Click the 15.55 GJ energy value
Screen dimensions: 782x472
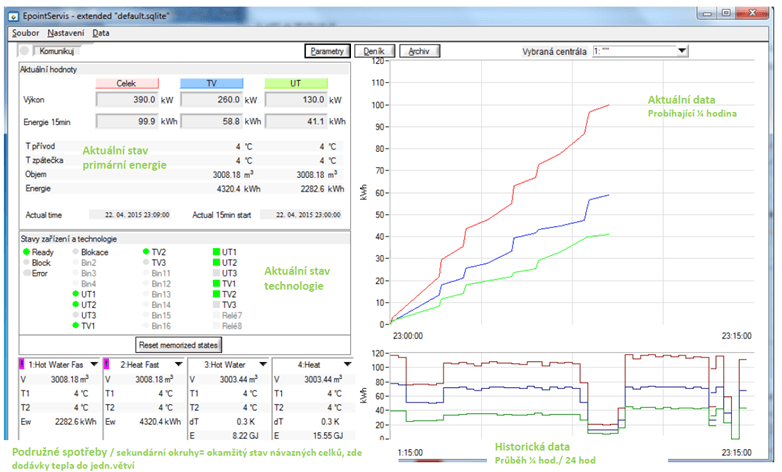tap(328, 436)
